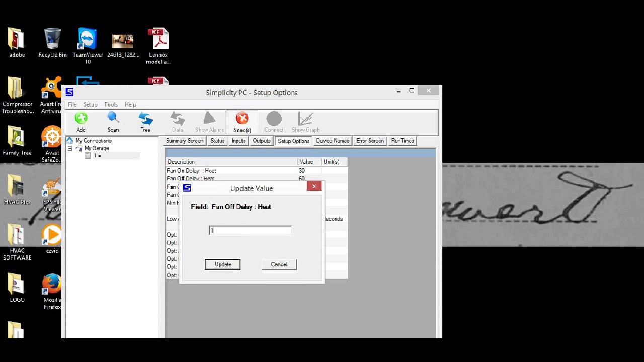Image resolution: width=644 pixels, height=362 pixels.
Task: Click the Scan magnifier icon
Action: pyautogui.click(x=113, y=118)
